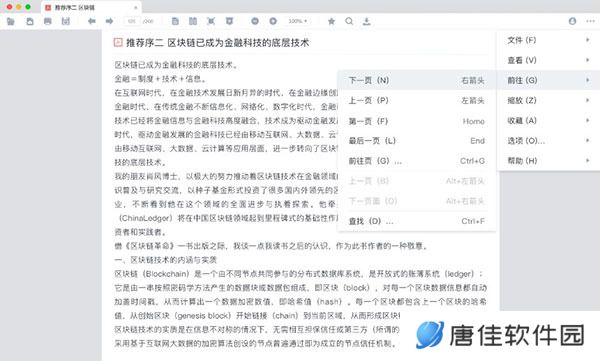Expand submenu arrow next to 文件 (F)
Viewport: 600px width, 361px height.
click(587, 40)
